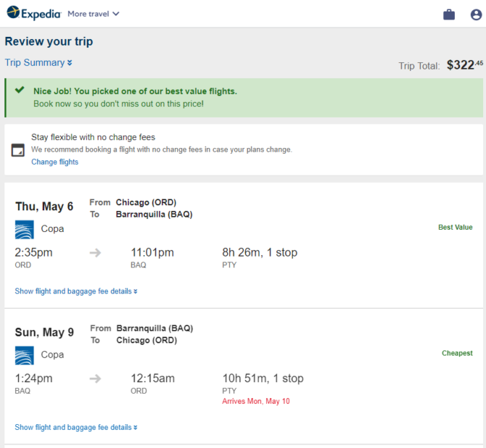The width and height of the screenshot is (486, 448).
Task: Open the account profile icon
Action: 476,14
